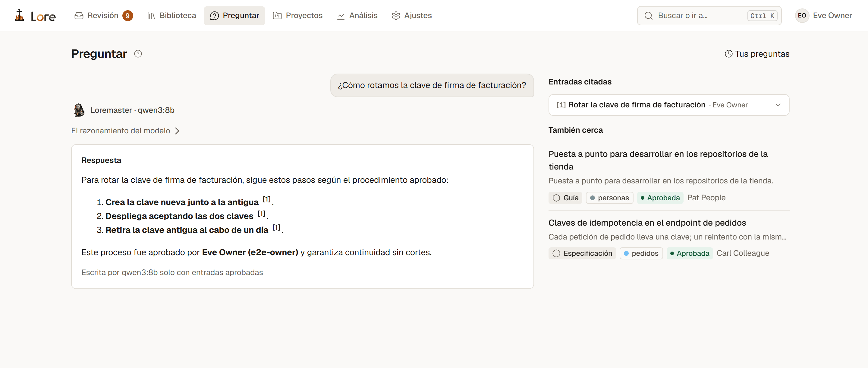Click the Guía type tag icon
The image size is (868, 368).
pyautogui.click(x=556, y=198)
